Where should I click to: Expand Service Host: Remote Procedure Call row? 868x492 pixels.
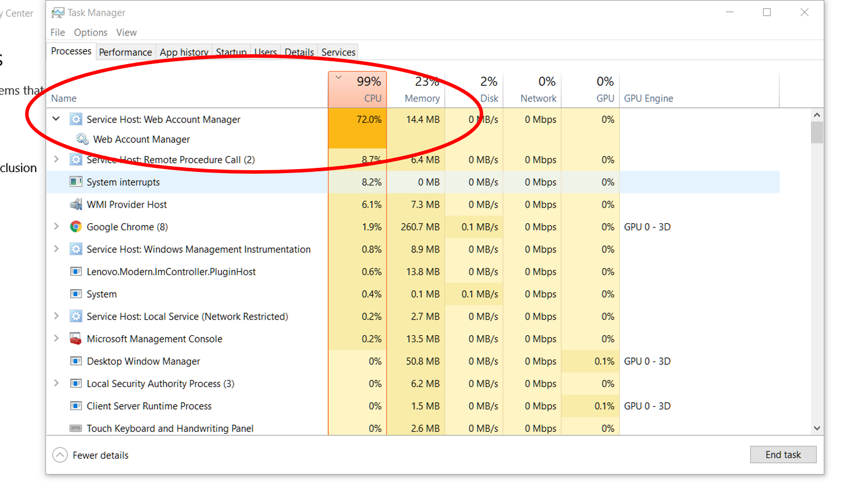56,159
